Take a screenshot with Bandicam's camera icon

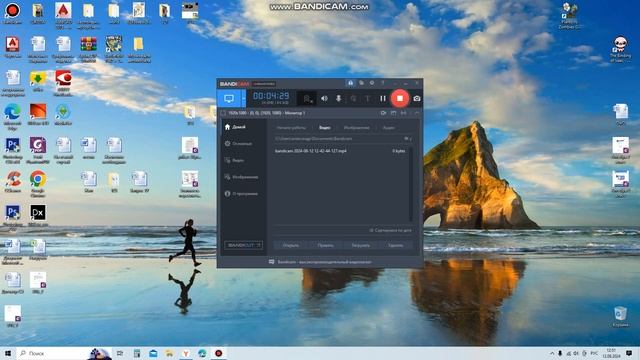point(416,98)
